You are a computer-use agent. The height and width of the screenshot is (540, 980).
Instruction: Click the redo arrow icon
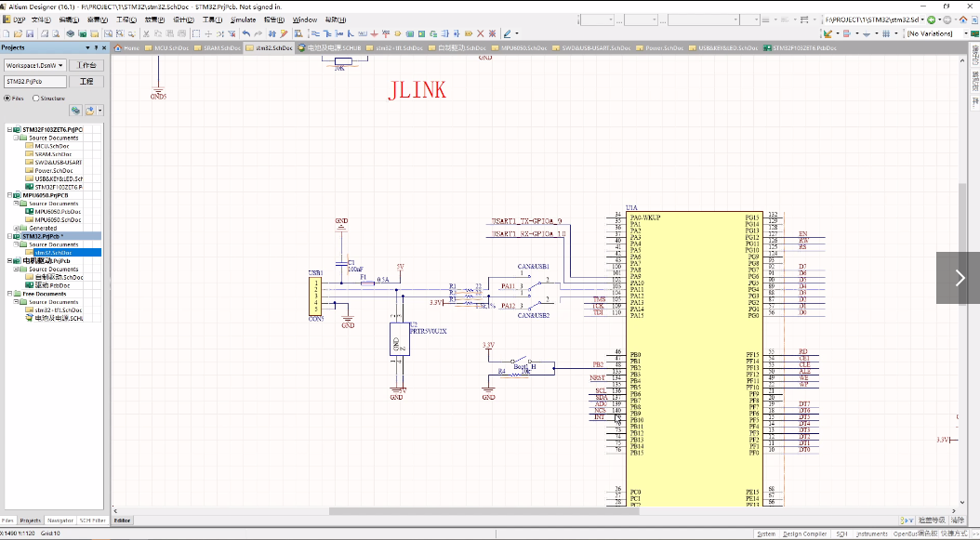pos(258,33)
